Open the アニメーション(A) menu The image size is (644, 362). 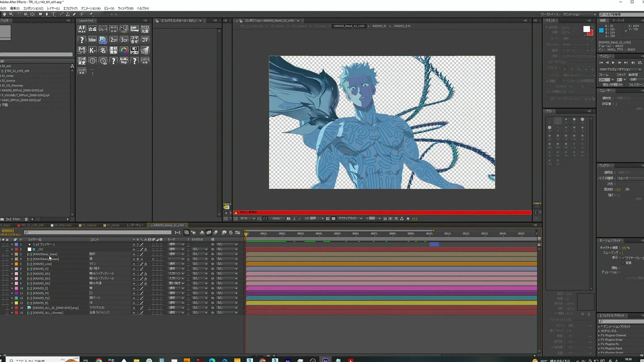point(91,8)
